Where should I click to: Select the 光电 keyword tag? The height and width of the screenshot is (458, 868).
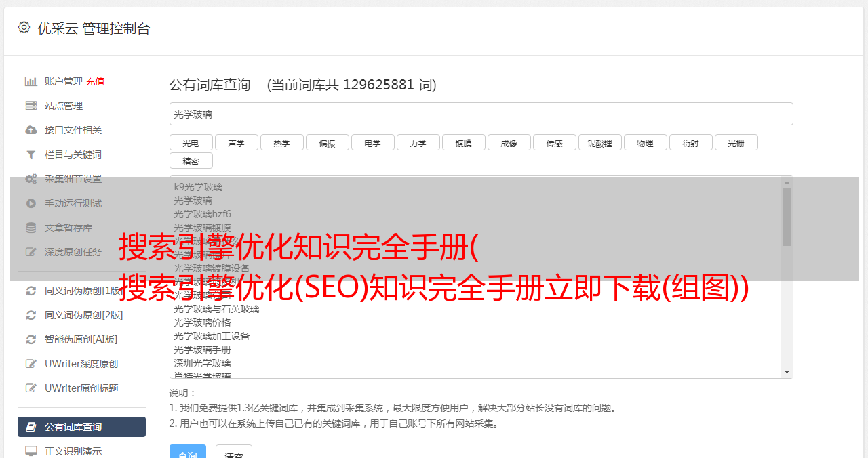pyautogui.click(x=191, y=142)
